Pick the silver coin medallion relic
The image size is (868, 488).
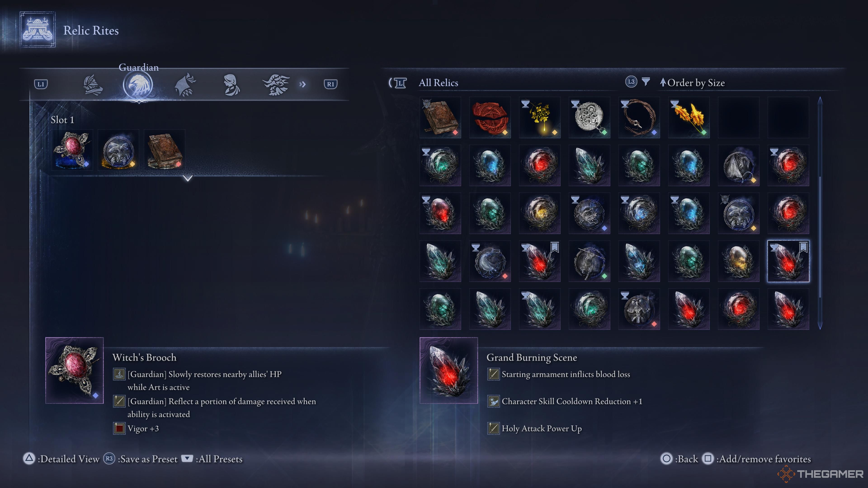pos(589,117)
